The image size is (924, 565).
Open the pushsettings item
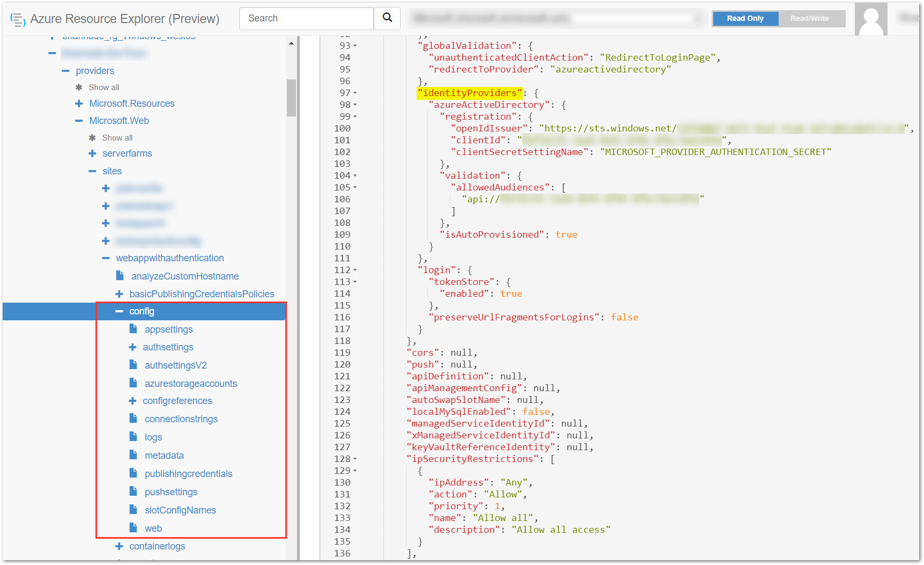point(171,492)
